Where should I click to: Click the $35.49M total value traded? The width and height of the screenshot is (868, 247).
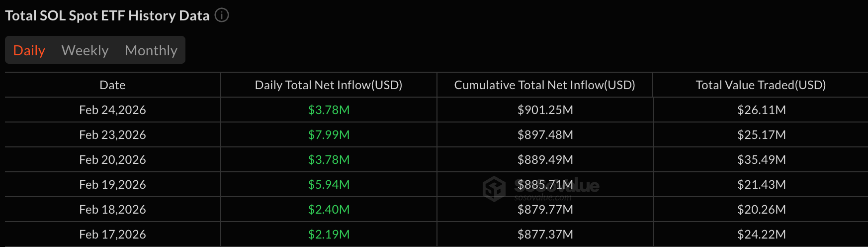click(x=761, y=160)
